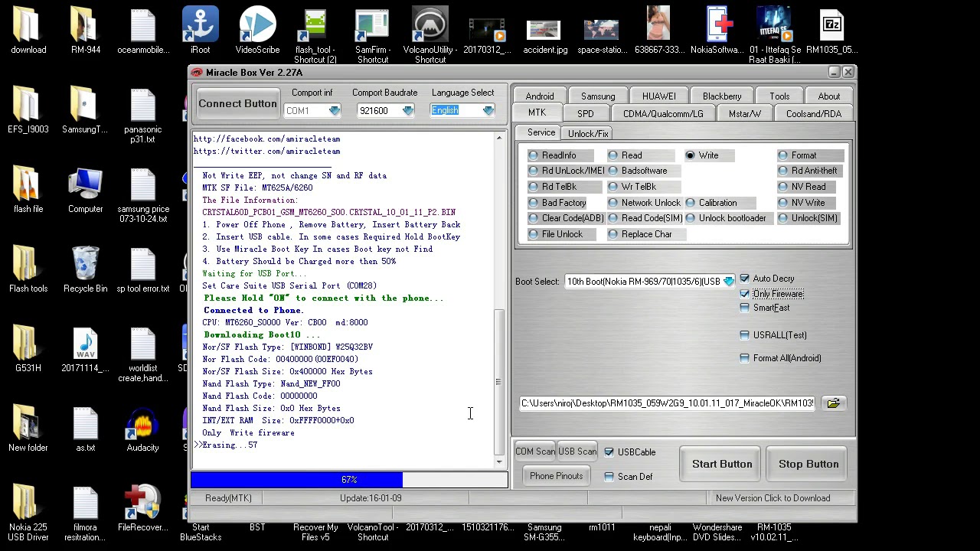The height and width of the screenshot is (551, 980).
Task: Open the Tools tab
Action: [779, 96]
